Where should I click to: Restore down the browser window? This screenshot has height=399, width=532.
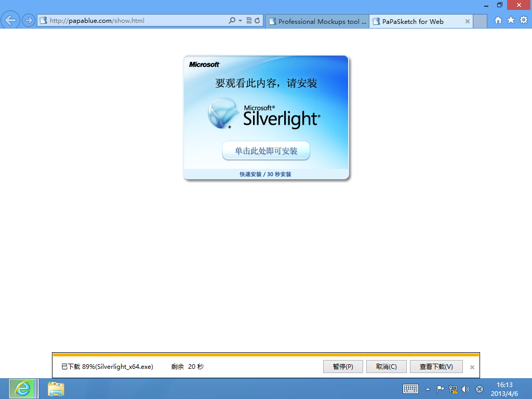point(500,5)
